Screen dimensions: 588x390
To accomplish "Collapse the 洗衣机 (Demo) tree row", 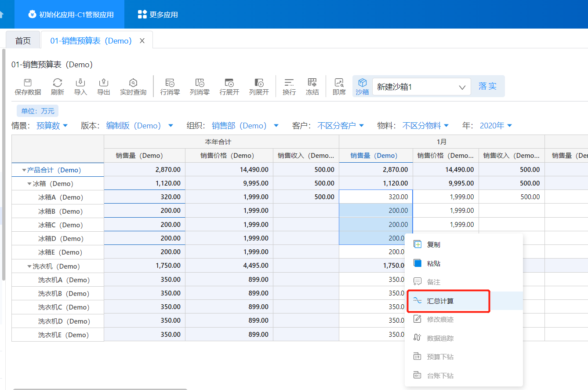I will pyautogui.click(x=29, y=266).
